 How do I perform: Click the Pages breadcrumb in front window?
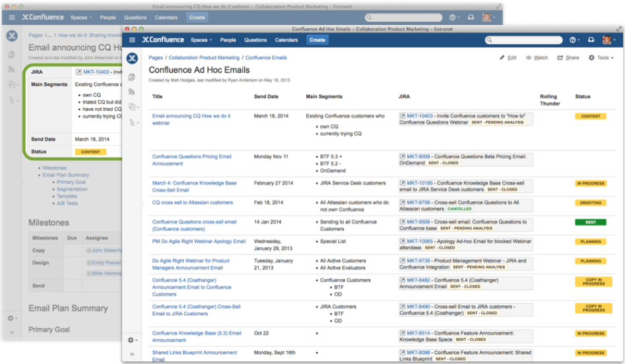point(156,58)
